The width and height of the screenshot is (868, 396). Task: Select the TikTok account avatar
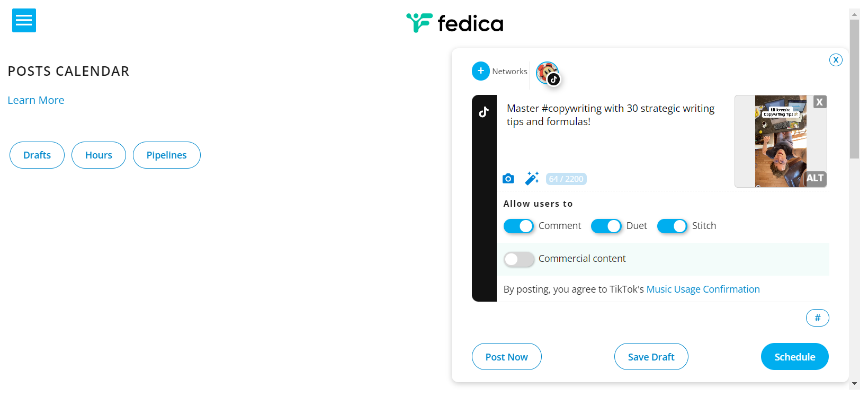tap(547, 73)
